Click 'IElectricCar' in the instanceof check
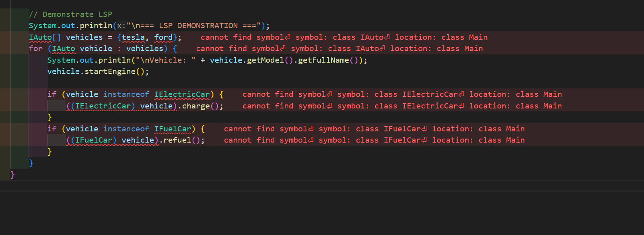 pos(182,94)
